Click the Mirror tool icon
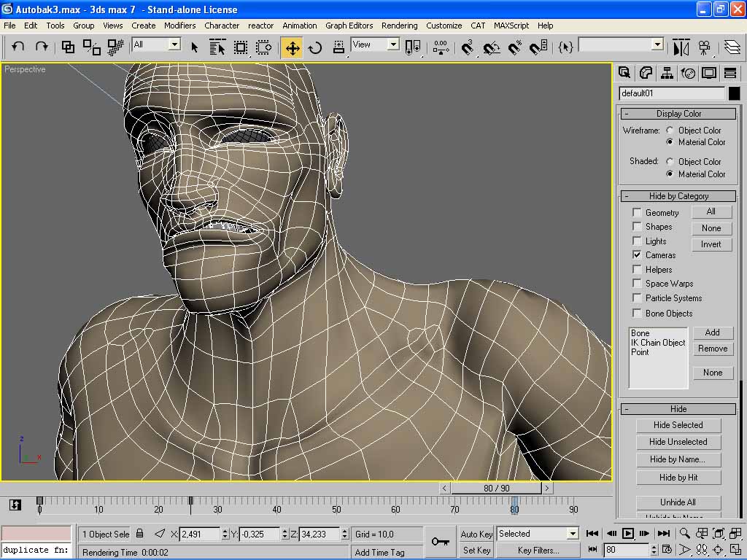This screenshot has height=560, width=747. pyautogui.click(x=681, y=48)
